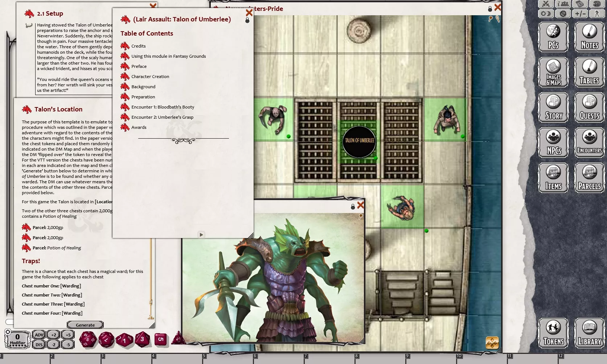Click the d6 die
The width and height of the screenshot is (607, 364).
pos(161,339)
